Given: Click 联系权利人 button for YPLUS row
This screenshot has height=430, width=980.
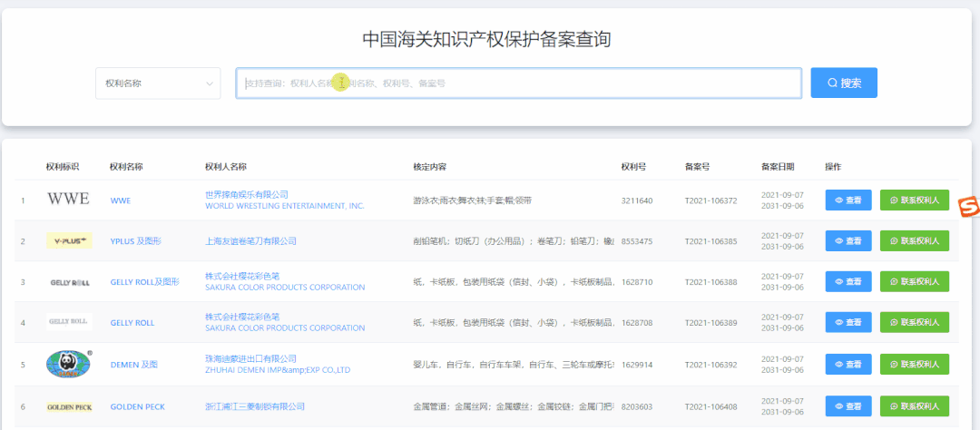Looking at the screenshot, I should pyautogui.click(x=915, y=240).
